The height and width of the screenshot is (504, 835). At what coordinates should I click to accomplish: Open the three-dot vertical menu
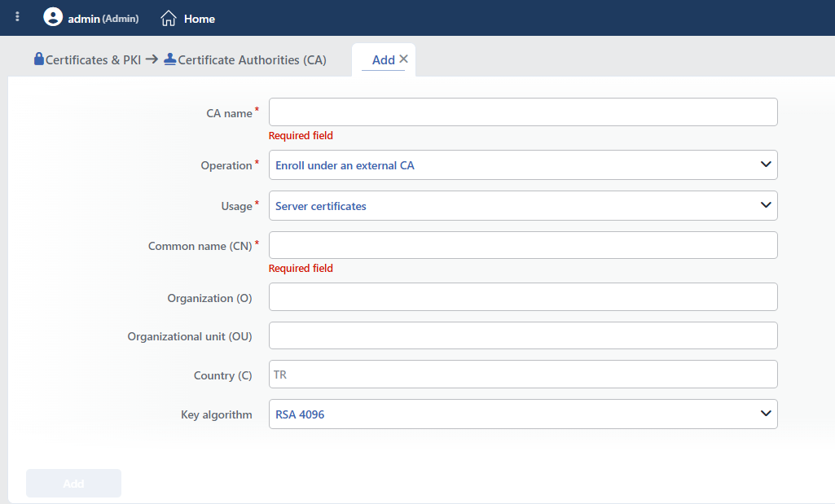coord(18,17)
